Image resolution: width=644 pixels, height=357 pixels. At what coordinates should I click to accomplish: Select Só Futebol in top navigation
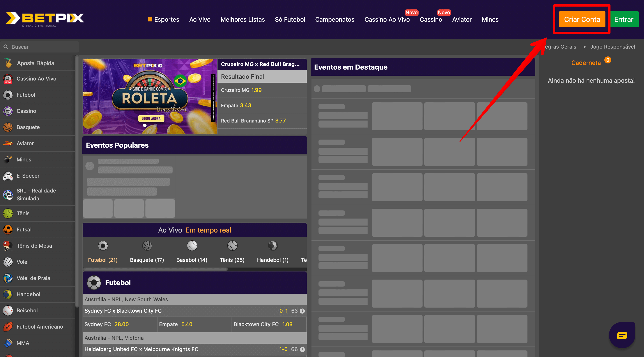(x=290, y=19)
